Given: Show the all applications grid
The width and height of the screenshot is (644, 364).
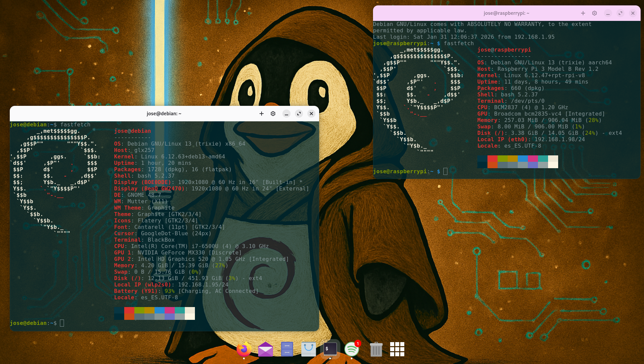Looking at the screenshot, I should coord(397,349).
